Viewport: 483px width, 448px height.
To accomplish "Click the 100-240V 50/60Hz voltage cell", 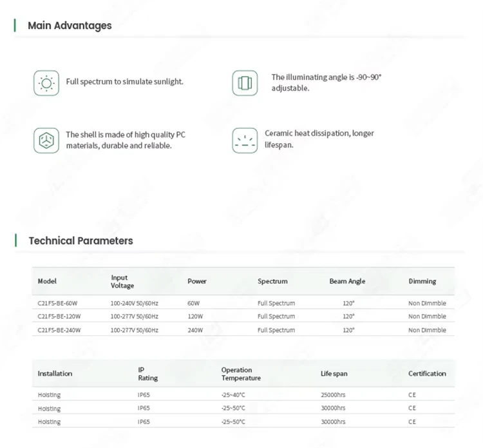I will 134,303.
